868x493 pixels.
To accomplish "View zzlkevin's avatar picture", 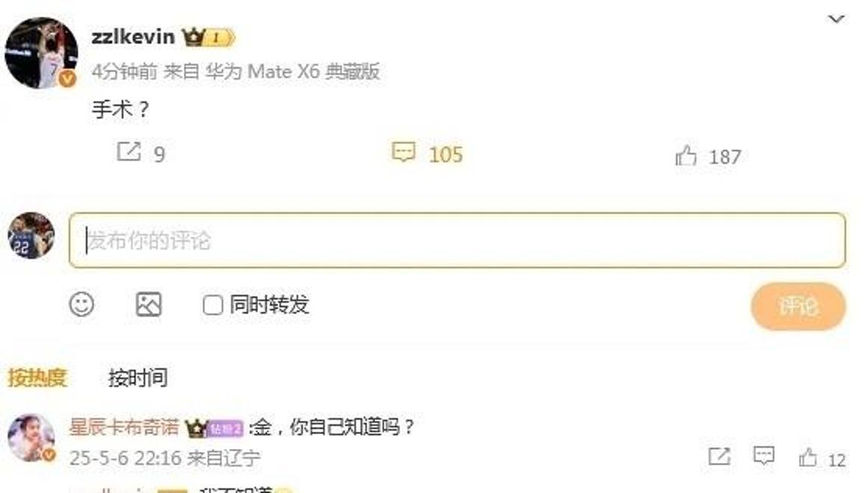I will coord(41,52).
